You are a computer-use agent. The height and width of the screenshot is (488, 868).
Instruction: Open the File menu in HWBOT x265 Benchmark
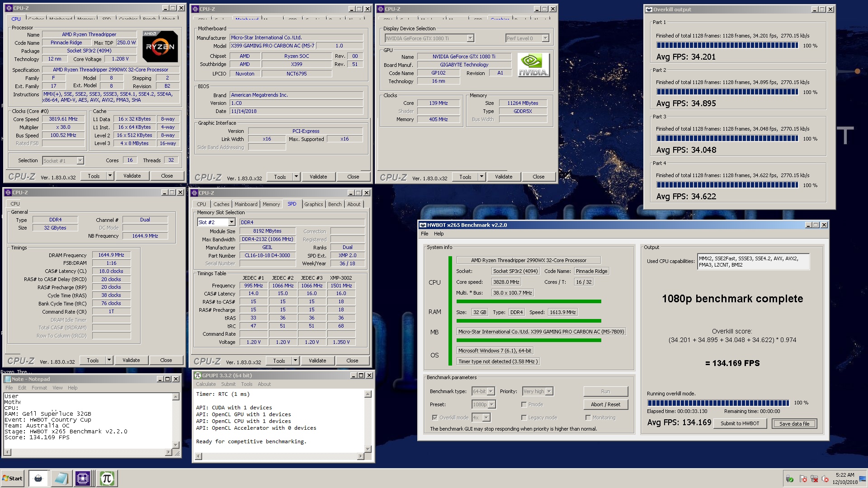pos(425,234)
